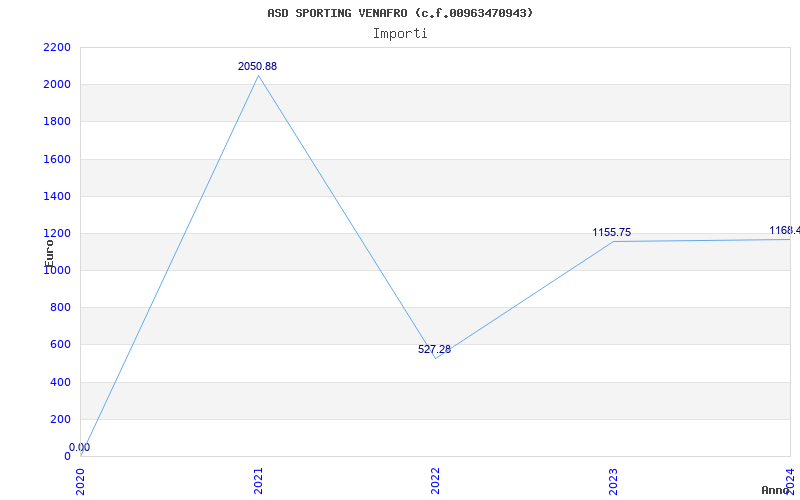The image size is (800, 500).
Task: Click the Importi subtitle
Action: (400, 34)
